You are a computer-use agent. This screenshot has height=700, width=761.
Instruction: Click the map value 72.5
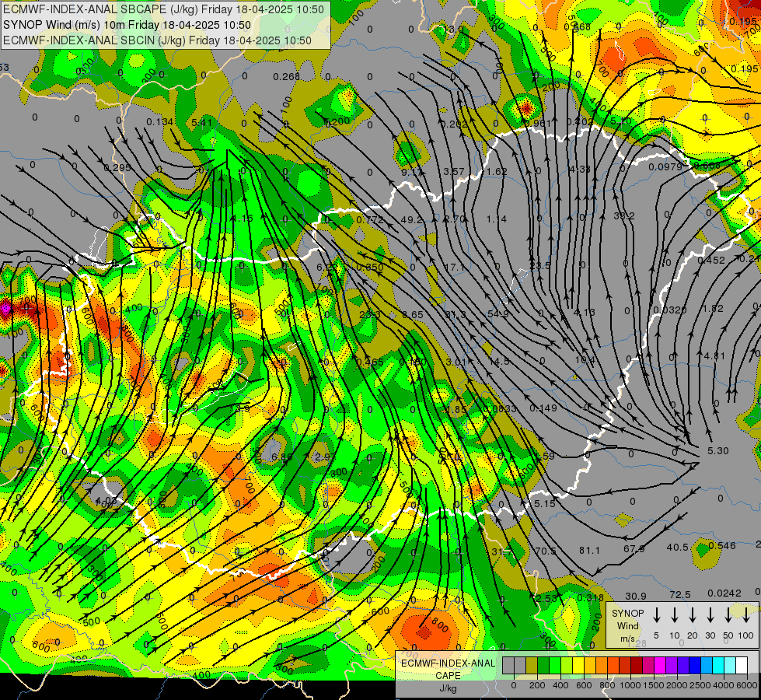(680, 594)
